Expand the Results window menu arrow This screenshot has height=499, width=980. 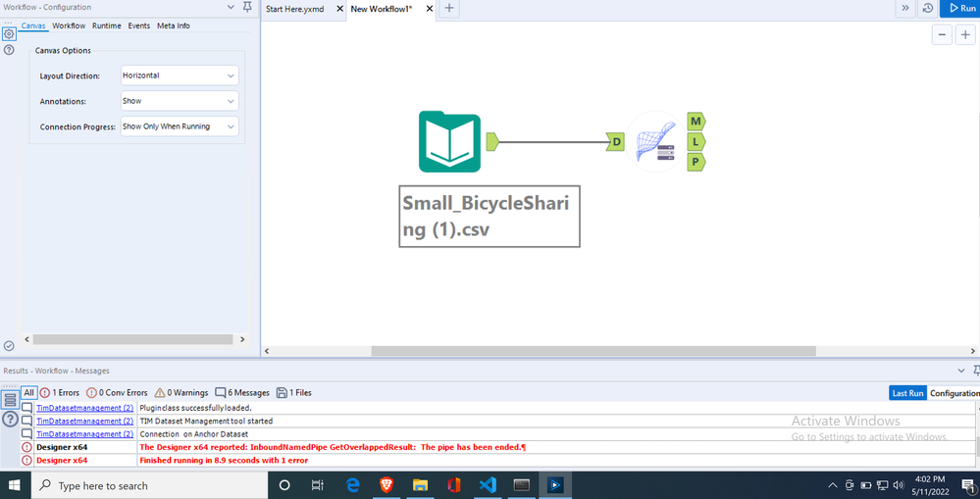[961, 371]
